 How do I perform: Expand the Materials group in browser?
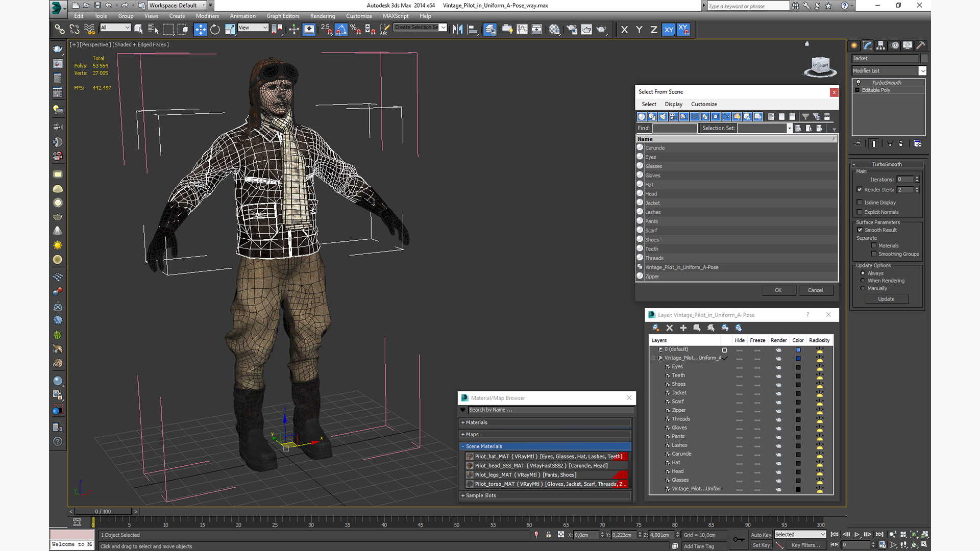545,422
